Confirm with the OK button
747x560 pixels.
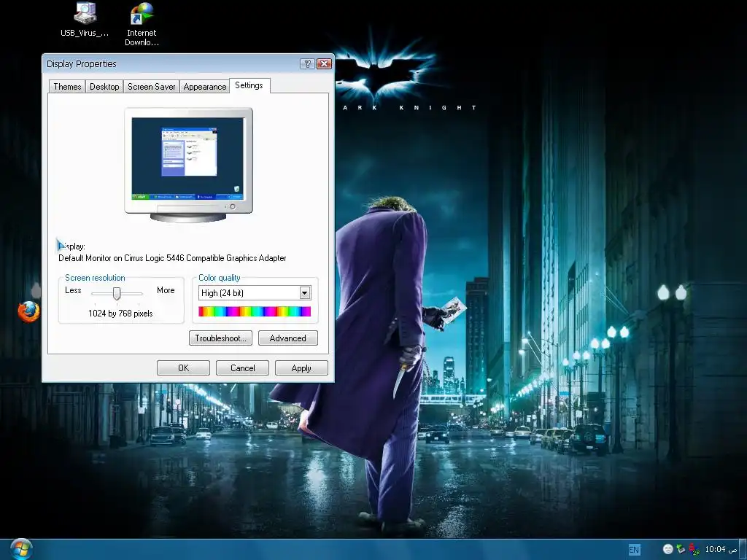[x=183, y=368]
